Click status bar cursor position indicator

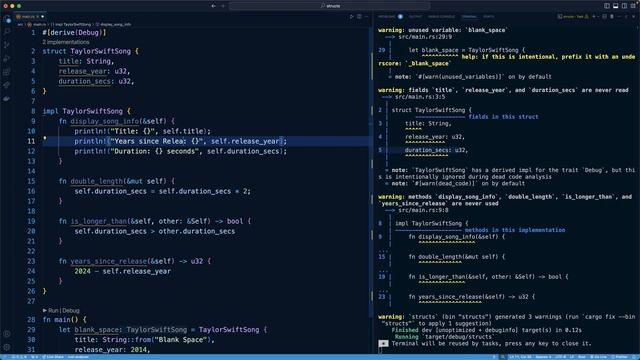click(520, 357)
